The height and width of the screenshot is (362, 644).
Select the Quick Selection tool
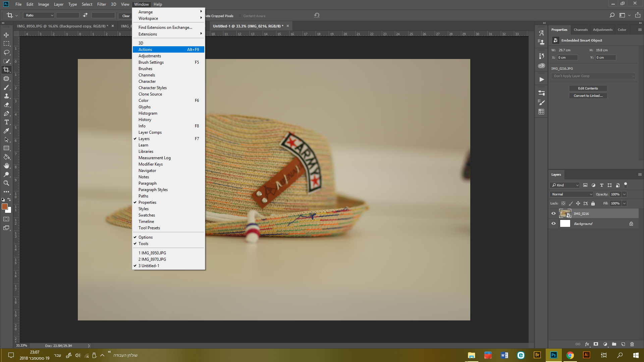click(6, 61)
